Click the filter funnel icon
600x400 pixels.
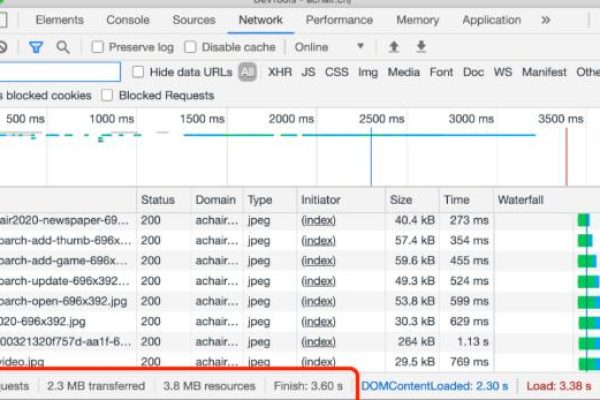36,47
